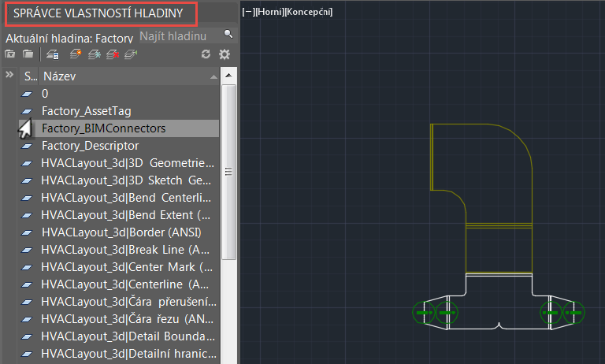Select HVACLayout_3d|Detail Bounda... layer
Image resolution: width=605 pixels, height=364 pixels.
[x=128, y=336]
